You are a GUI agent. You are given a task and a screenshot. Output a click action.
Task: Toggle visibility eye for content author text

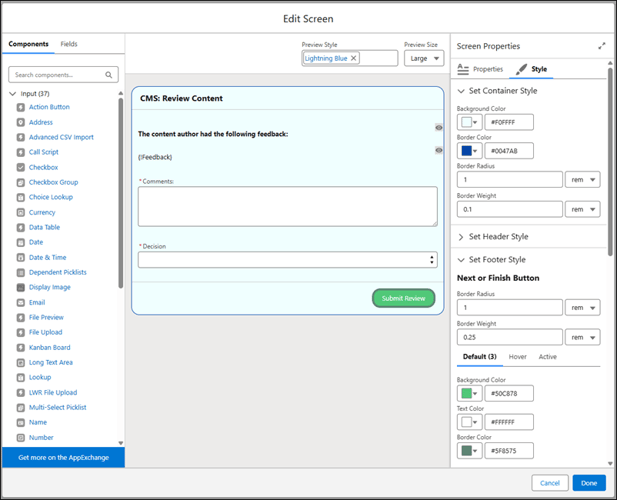click(438, 128)
